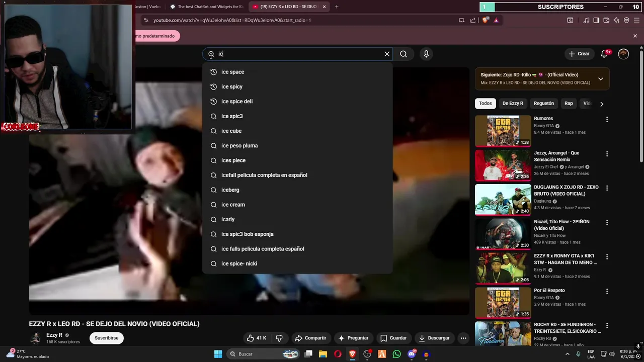Open options for '2PIÑÓN' video

[x=607, y=222]
